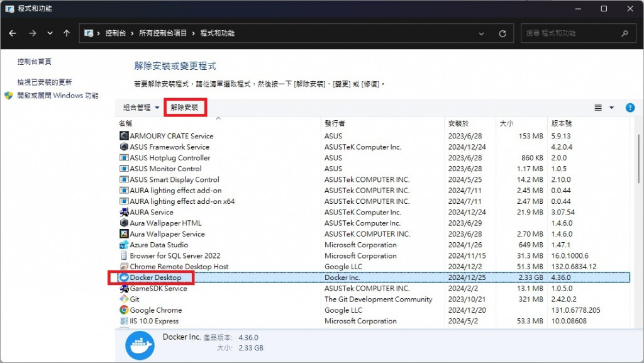The width and height of the screenshot is (644, 363).
Task: Click the ASUS Smart Display Control icon
Action: click(124, 179)
